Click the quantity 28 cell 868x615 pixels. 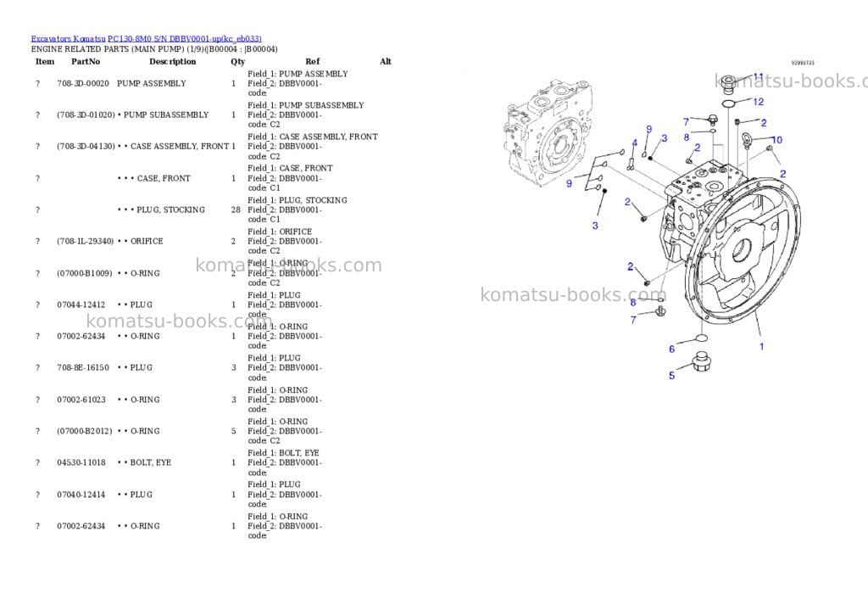tap(236, 210)
